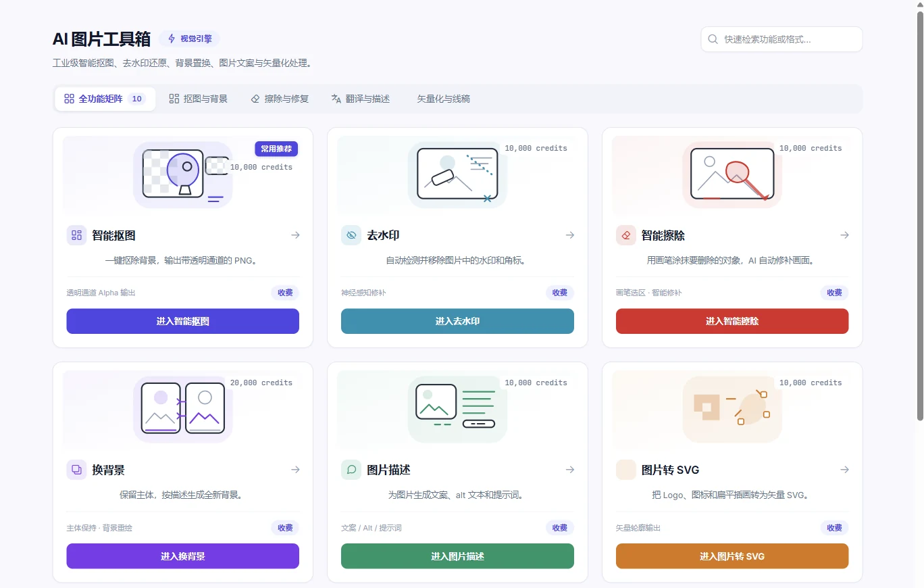Click the lightning icon beside 视觉引擎
This screenshot has height=588, width=924.
(172, 39)
